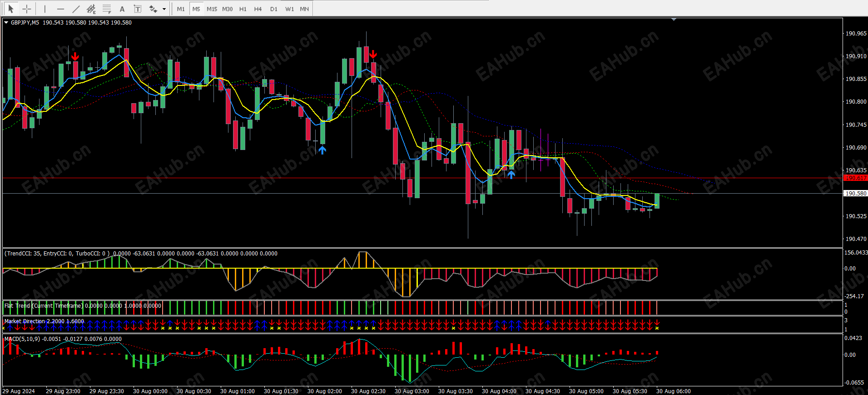Click the 190.580 current price tag
The image size is (868, 395).
(x=855, y=194)
